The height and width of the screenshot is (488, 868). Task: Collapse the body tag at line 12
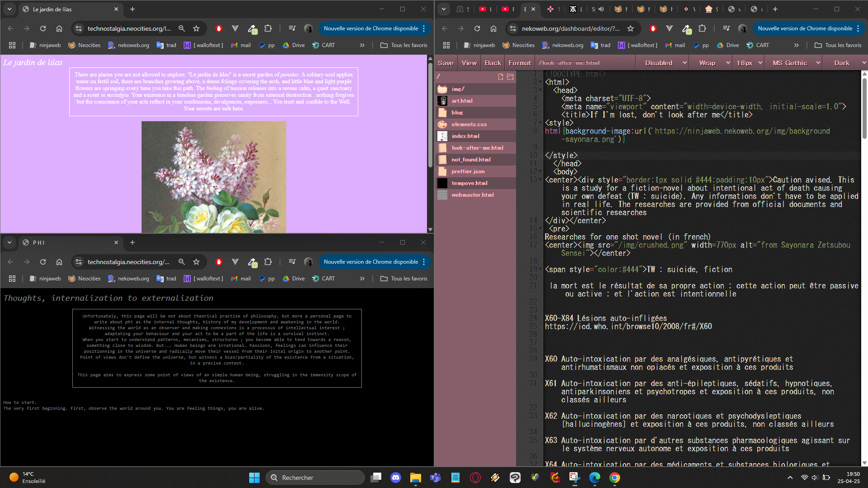pos(541,172)
